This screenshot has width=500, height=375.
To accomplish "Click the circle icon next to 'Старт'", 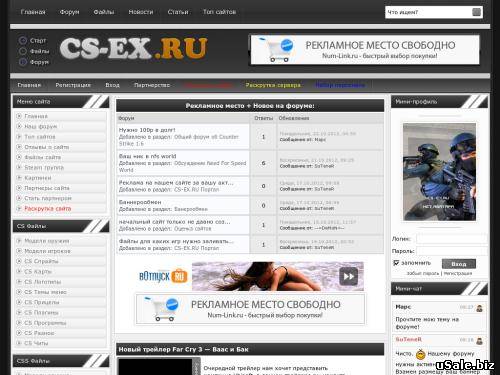I will click(x=23, y=41).
